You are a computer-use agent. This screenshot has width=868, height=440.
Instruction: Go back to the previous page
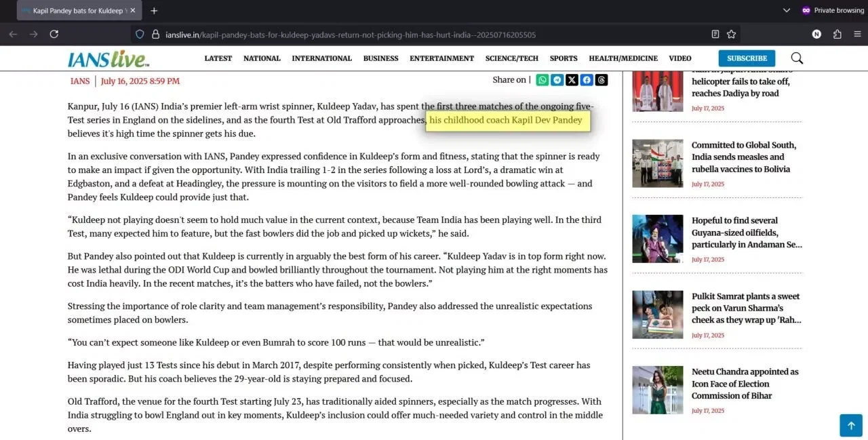pyautogui.click(x=13, y=34)
